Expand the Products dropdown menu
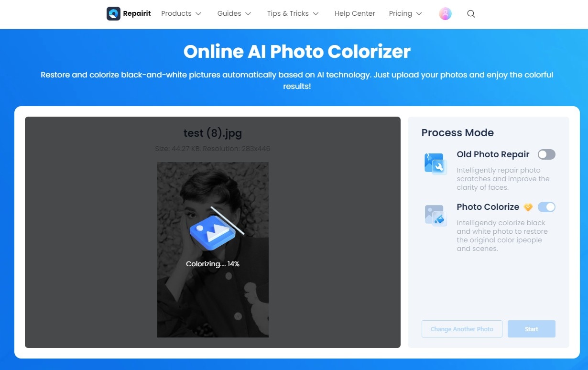The height and width of the screenshot is (370, 588). coord(181,13)
